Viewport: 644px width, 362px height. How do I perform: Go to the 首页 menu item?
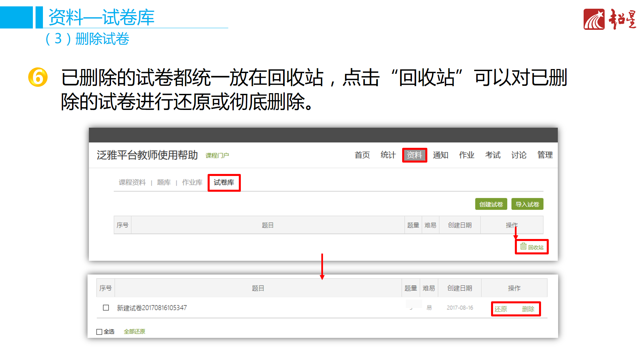pos(362,155)
